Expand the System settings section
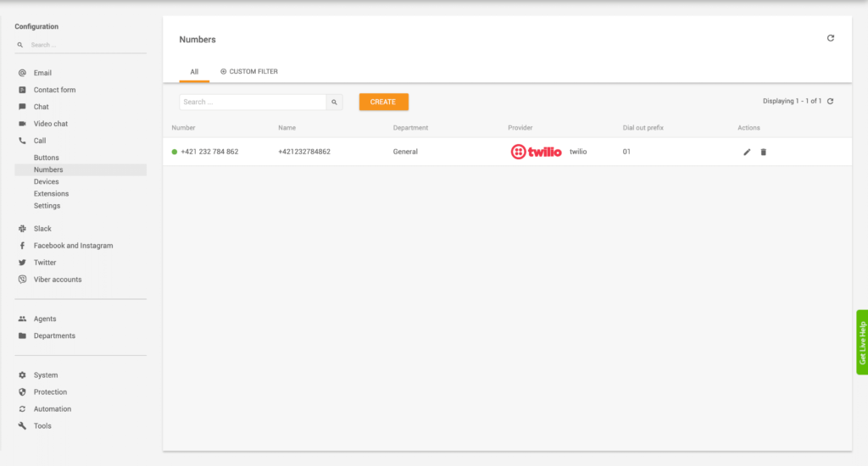 pos(46,375)
